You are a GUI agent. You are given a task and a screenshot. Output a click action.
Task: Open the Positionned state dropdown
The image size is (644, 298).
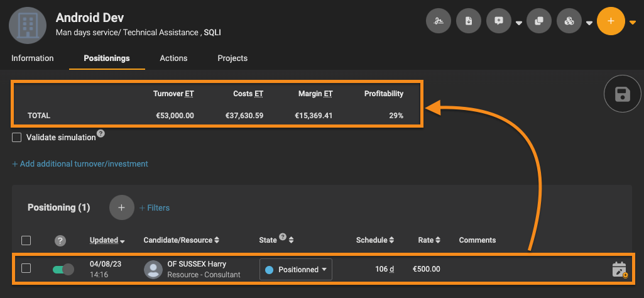[x=296, y=270]
